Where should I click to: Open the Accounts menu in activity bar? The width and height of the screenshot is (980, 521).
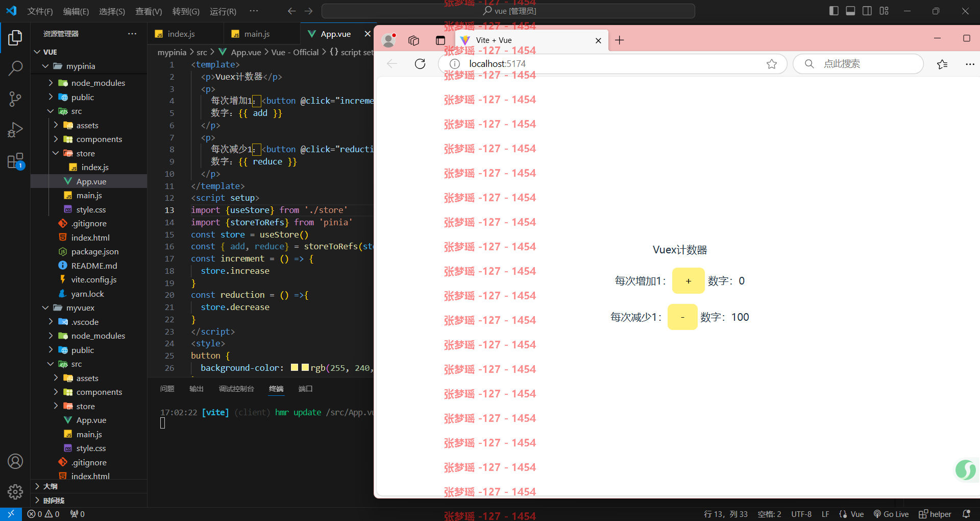(15, 461)
